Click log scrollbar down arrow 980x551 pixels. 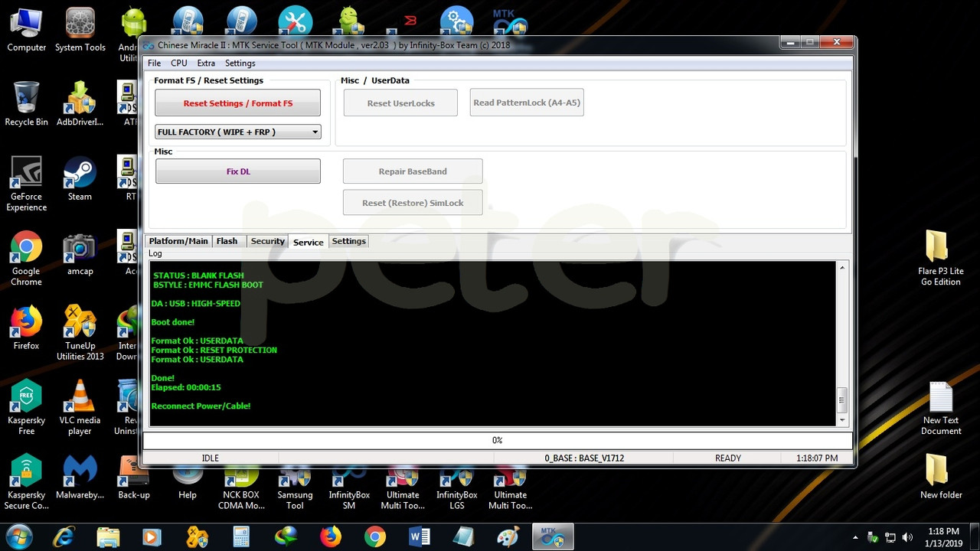(842, 419)
